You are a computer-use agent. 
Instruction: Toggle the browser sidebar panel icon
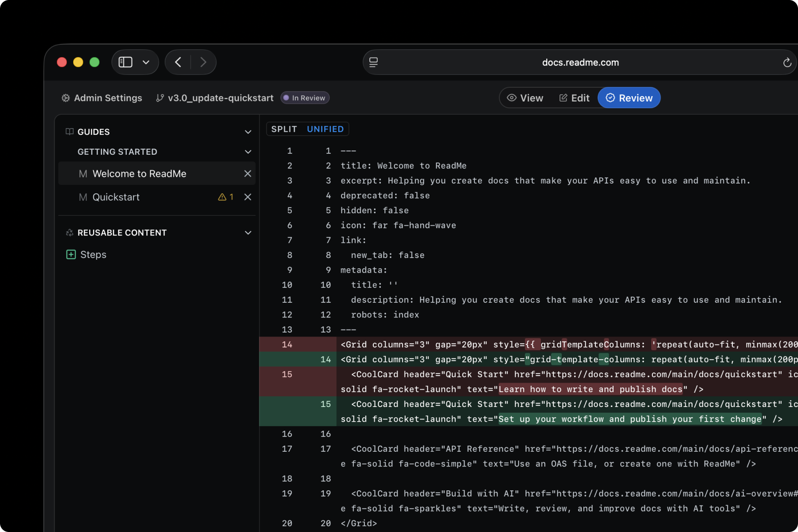click(x=125, y=62)
